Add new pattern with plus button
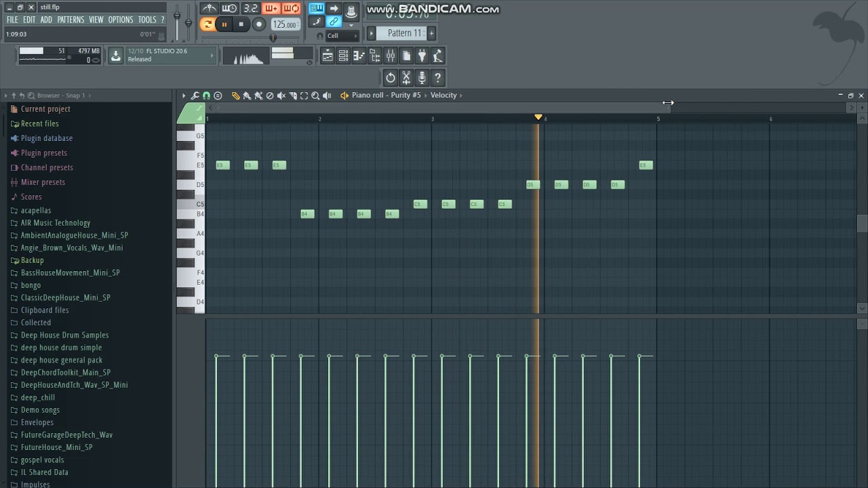The height and width of the screenshot is (488, 868). point(431,33)
